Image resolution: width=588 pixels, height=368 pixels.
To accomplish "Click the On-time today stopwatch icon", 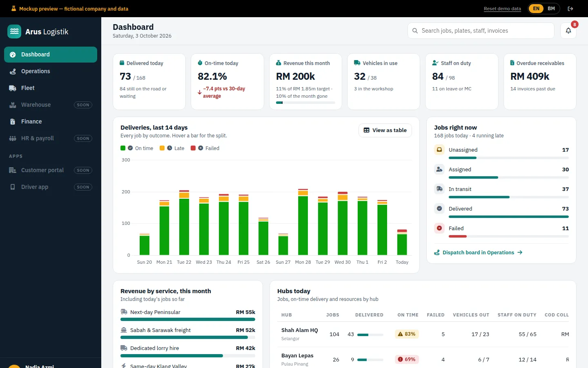I will click(200, 63).
